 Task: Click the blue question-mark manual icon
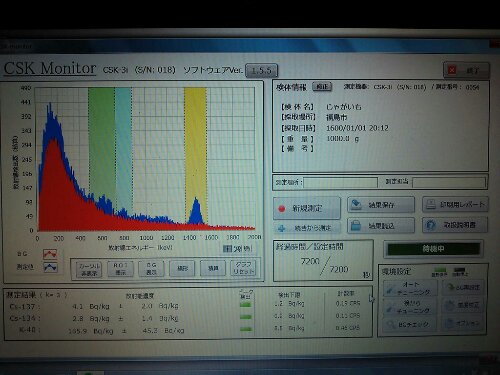tap(431, 225)
